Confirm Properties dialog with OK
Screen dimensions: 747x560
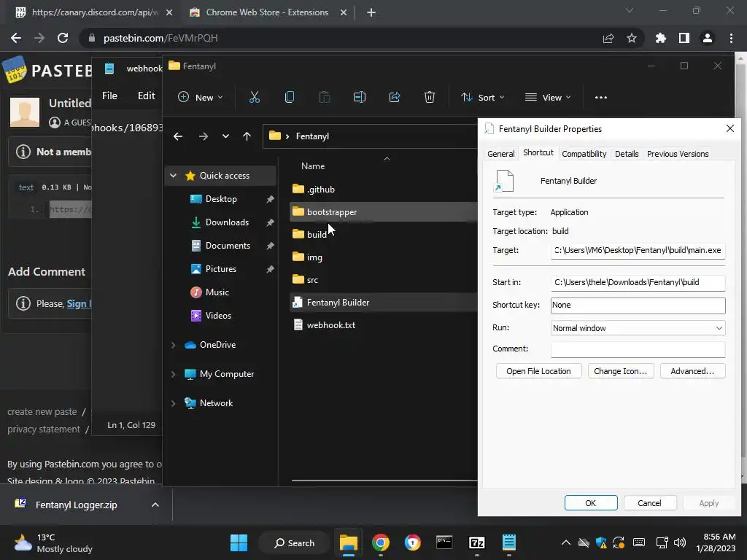[591, 503]
